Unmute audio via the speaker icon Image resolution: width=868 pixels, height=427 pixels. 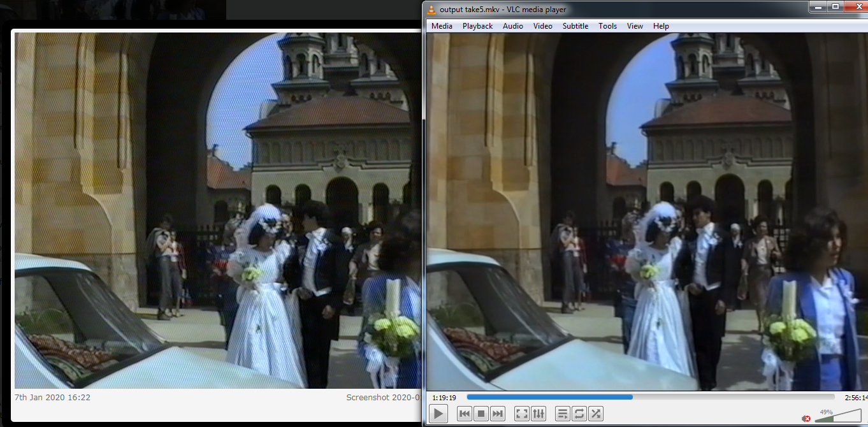[806, 418]
